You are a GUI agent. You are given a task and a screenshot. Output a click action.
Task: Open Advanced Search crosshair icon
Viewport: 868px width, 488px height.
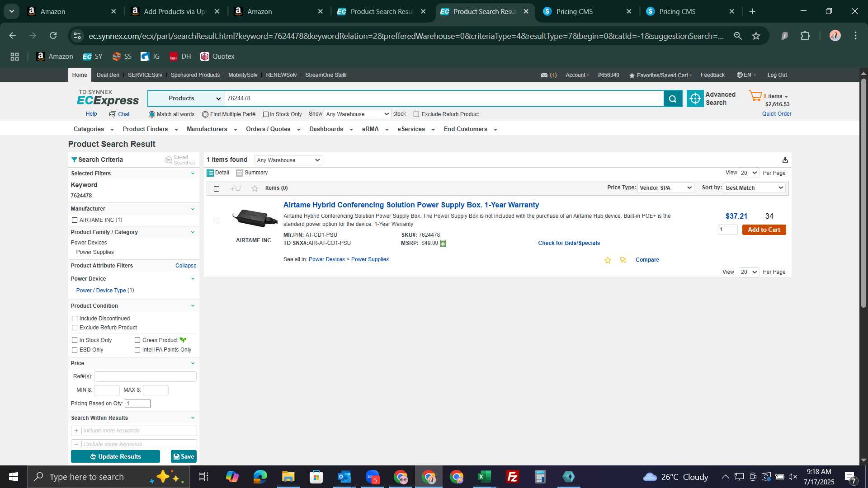pos(695,99)
